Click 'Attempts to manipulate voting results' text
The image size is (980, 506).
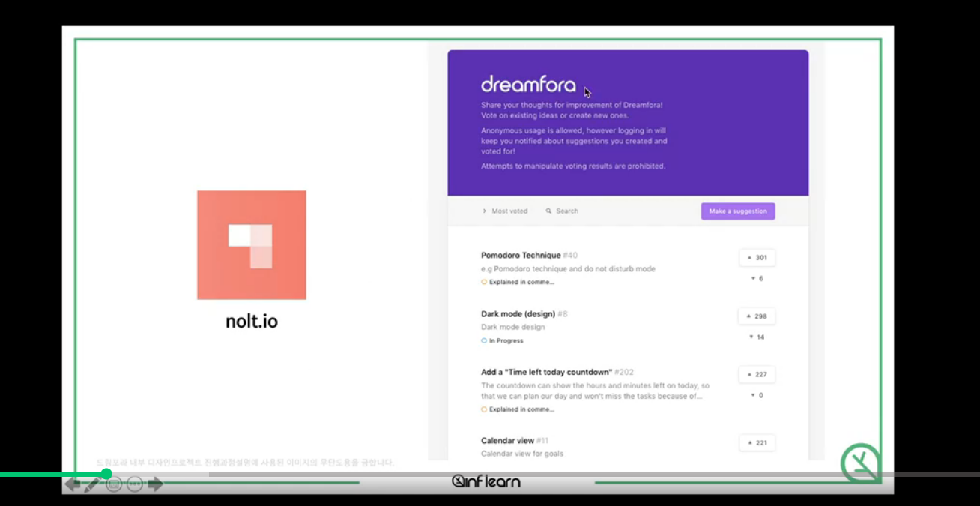[573, 166]
